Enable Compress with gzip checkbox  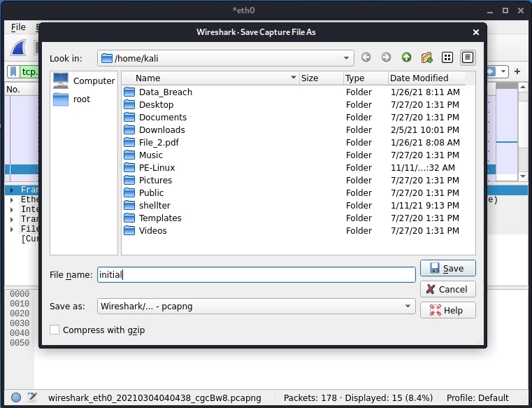[55, 330]
